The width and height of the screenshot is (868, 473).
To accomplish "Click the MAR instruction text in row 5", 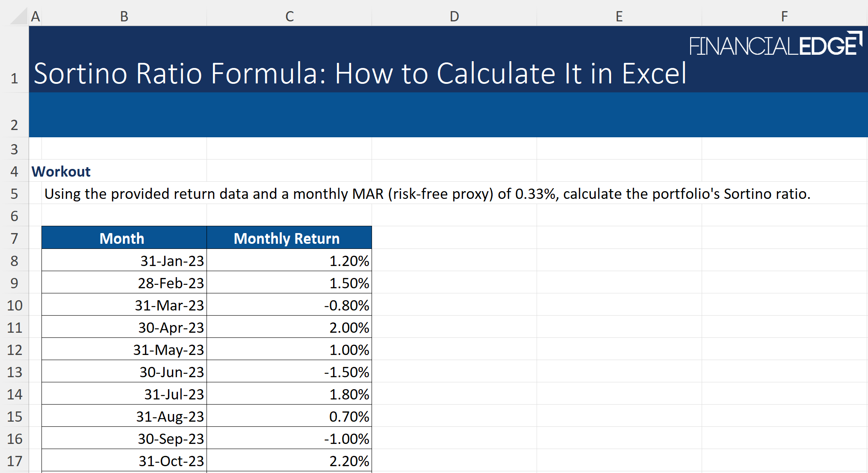I will 427,194.
